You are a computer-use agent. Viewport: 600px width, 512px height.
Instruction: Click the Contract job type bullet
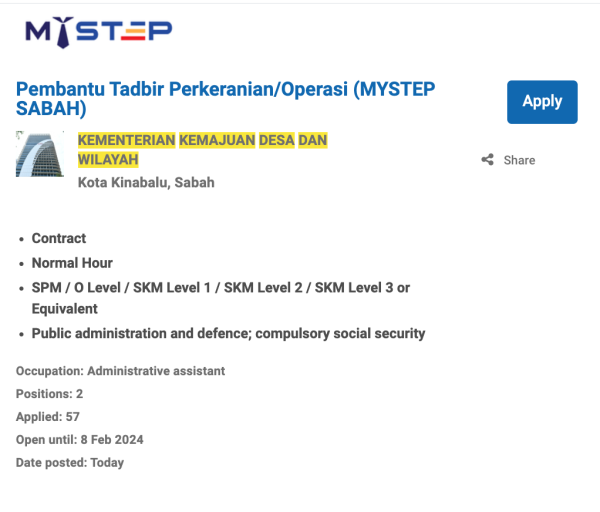[x=59, y=238]
